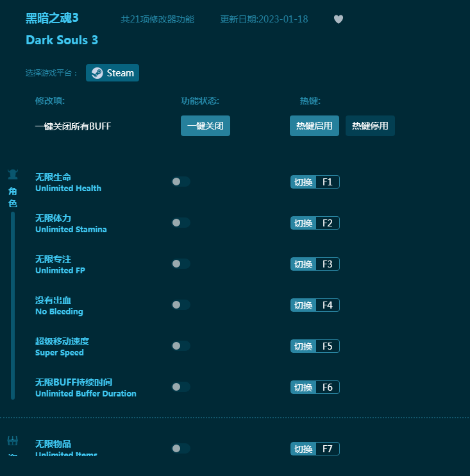470x476 pixels.
Task: Click 切换 button for F3 hotkey
Action: tap(303, 264)
